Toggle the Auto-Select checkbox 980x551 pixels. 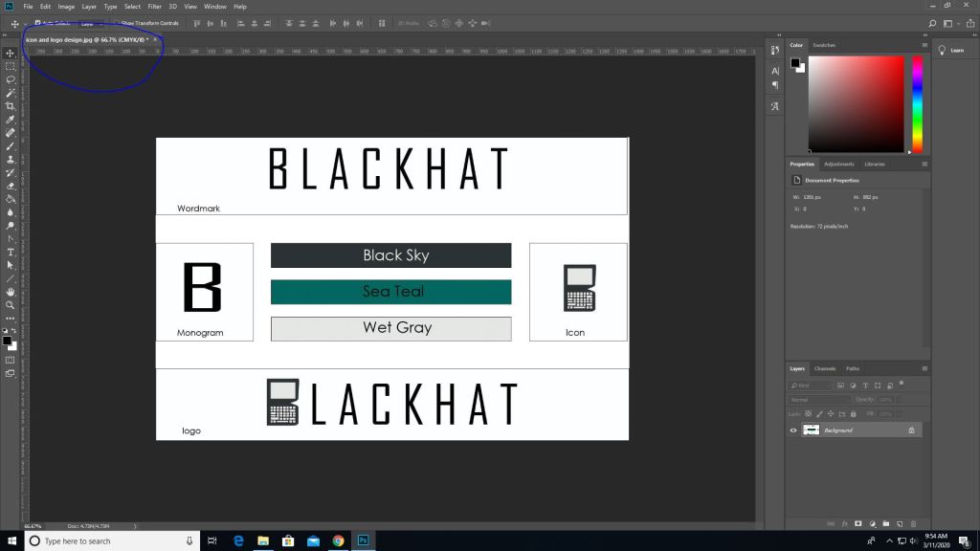pyautogui.click(x=38, y=23)
